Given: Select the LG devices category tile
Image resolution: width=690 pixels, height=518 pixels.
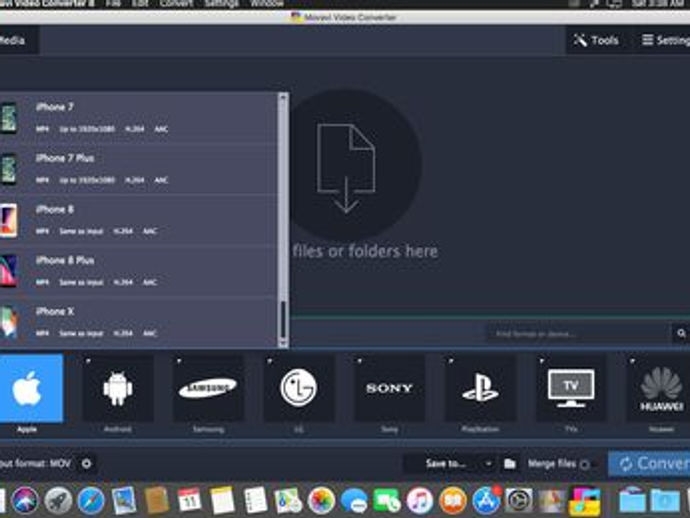Looking at the screenshot, I should pyautogui.click(x=299, y=388).
